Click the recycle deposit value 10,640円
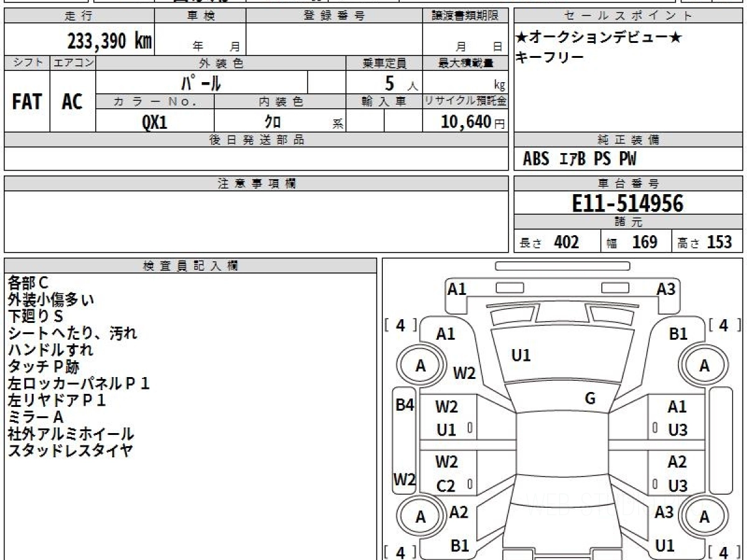747x560 pixels. (473, 122)
